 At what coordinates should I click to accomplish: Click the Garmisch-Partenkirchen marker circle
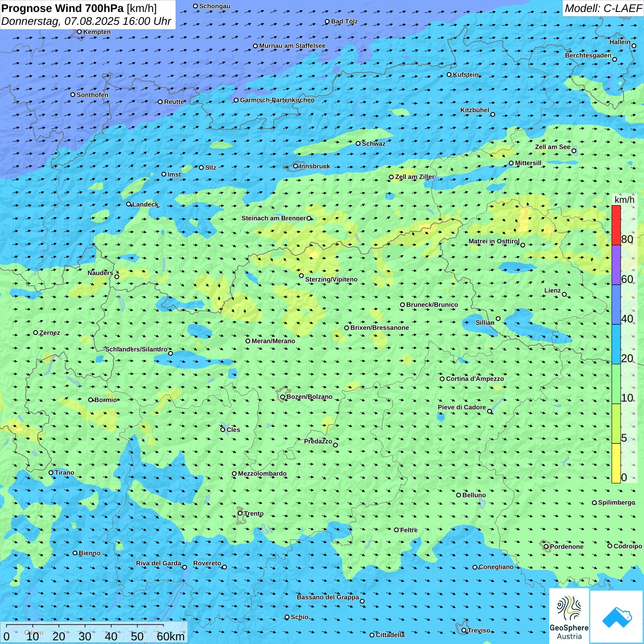coord(236,100)
